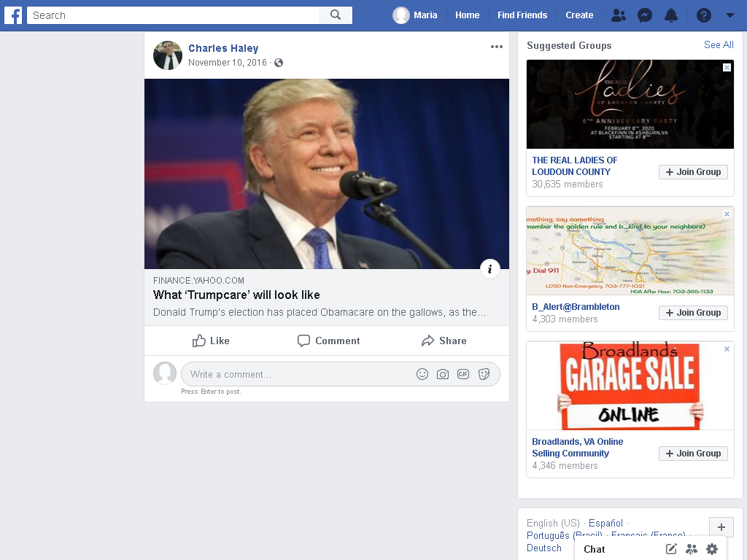
Task: Go to Home in the top navigation
Action: click(x=468, y=15)
